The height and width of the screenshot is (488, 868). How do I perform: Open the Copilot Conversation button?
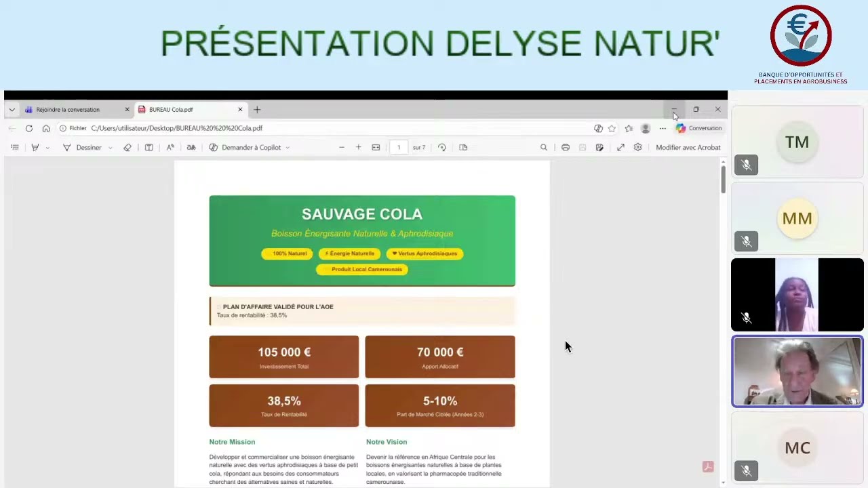[698, 128]
